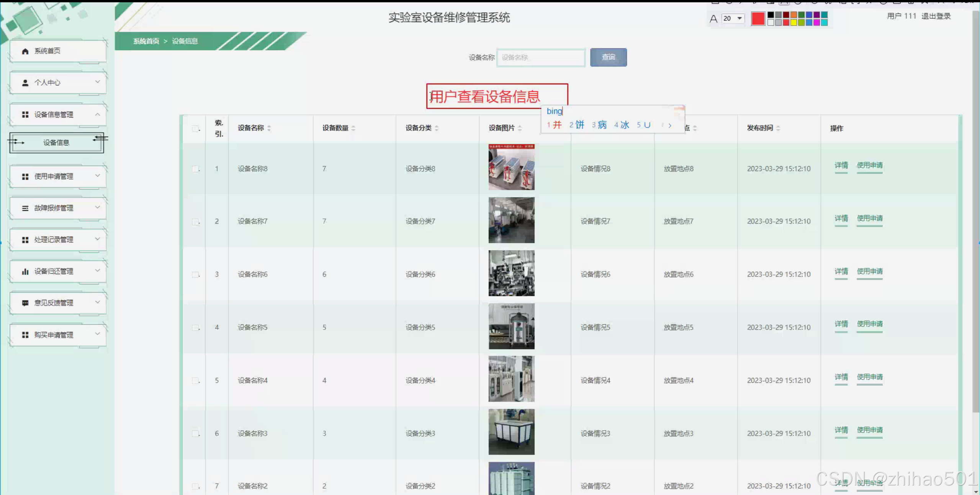Click the home icon beside 系统首页
This screenshot has width=980, height=495.
pos(25,51)
